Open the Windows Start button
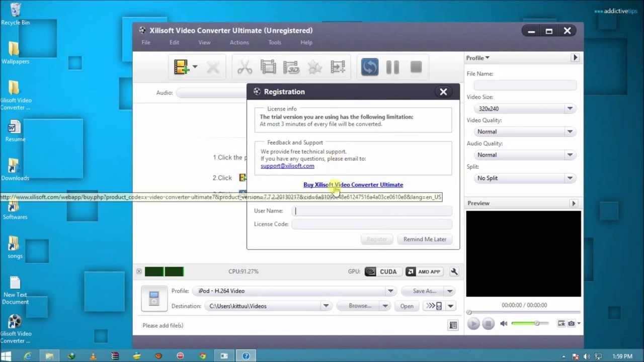This screenshot has height=362, width=644. click(7, 356)
